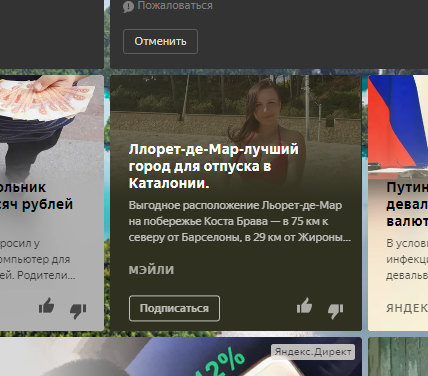Like the Льорет-де-Мар article
The height and width of the screenshot is (376, 428).
(304, 306)
